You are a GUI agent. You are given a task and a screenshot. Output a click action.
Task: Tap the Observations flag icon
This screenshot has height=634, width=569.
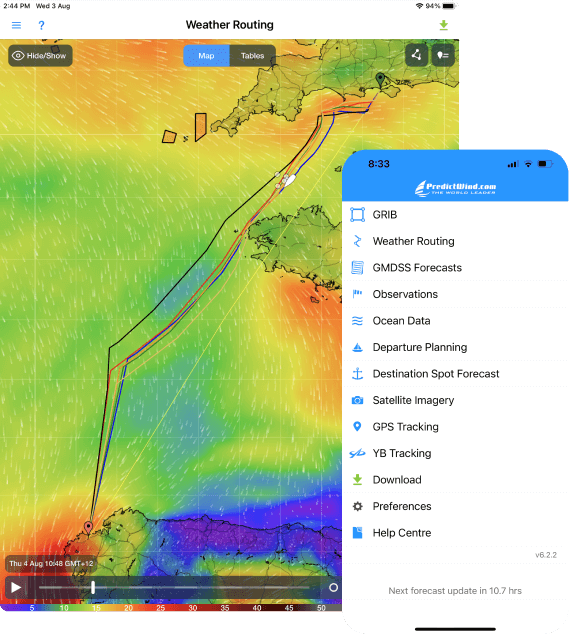(357, 294)
